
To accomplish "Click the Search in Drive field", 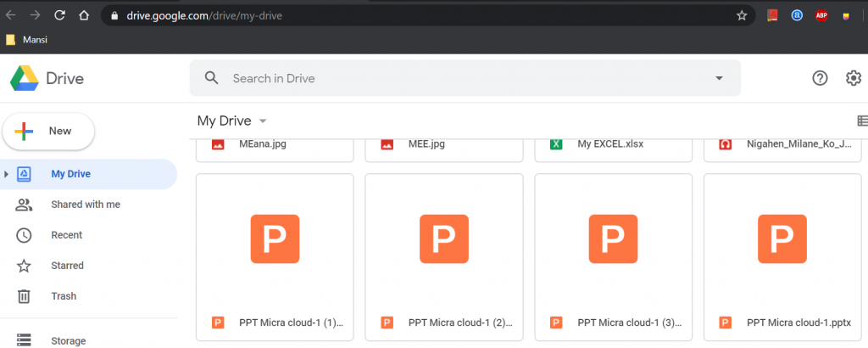I will (x=465, y=78).
